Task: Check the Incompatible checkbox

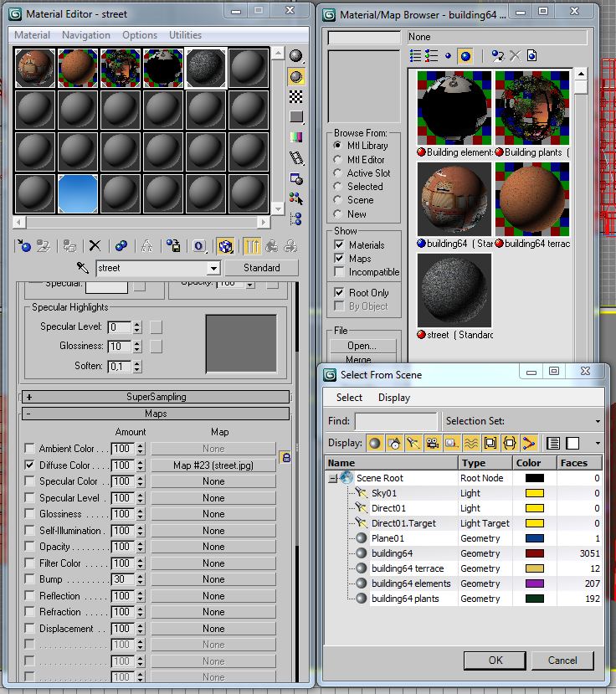Action: click(x=339, y=272)
